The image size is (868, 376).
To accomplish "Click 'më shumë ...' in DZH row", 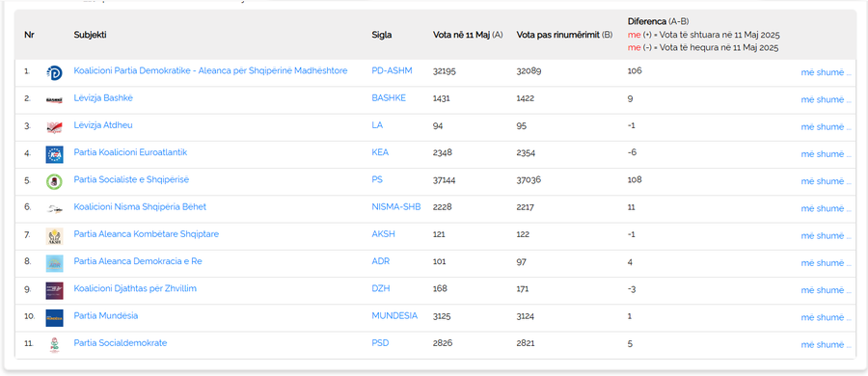I will (826, 290).
